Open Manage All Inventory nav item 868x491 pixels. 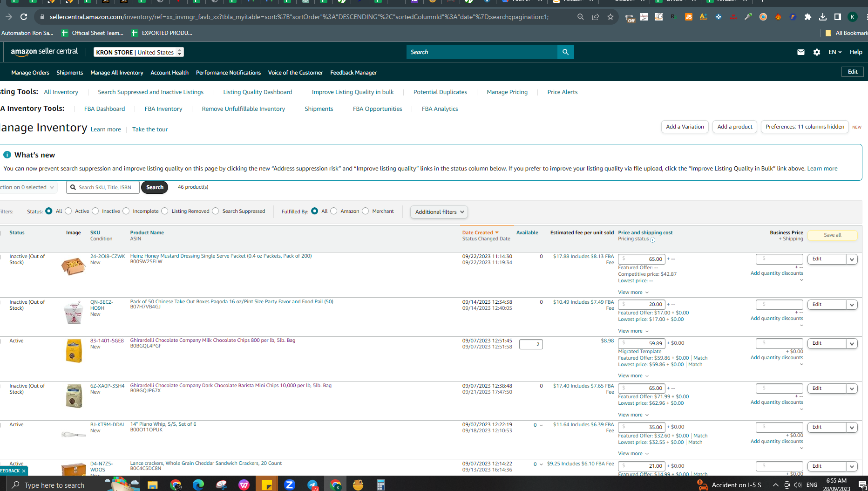pos(117,73)
